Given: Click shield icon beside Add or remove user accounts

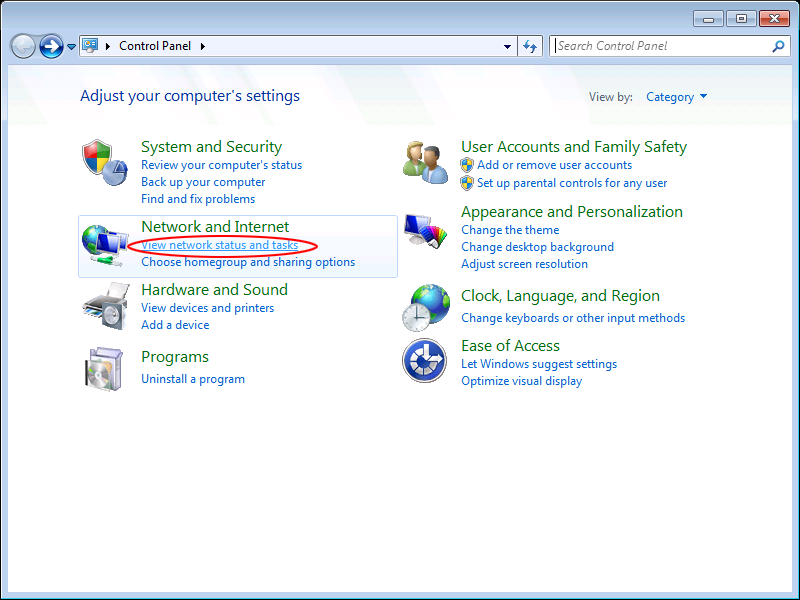Looking at the screenshot, I should click(x=467, y=165).
